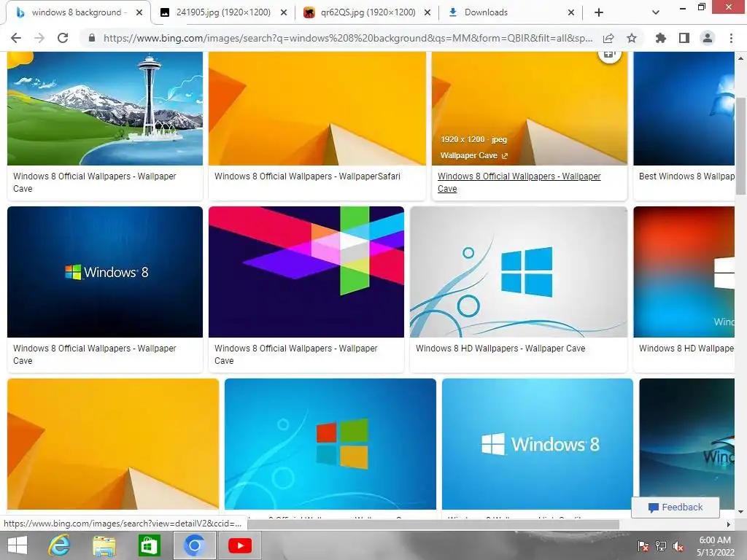Share this page via address bar icon
Screen dimensions: 747x560
point(608,38)
